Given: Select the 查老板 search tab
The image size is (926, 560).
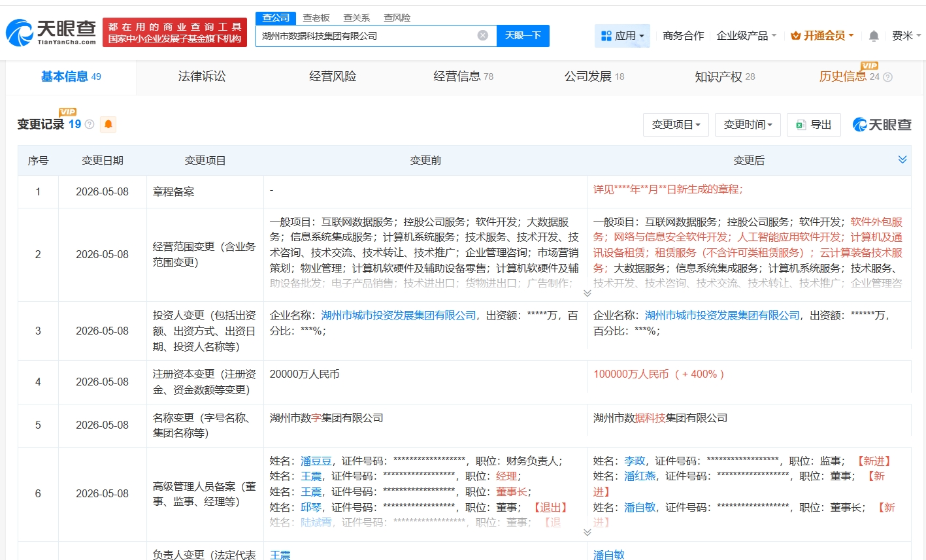Looking at the screenshot, I should point(316,18).
